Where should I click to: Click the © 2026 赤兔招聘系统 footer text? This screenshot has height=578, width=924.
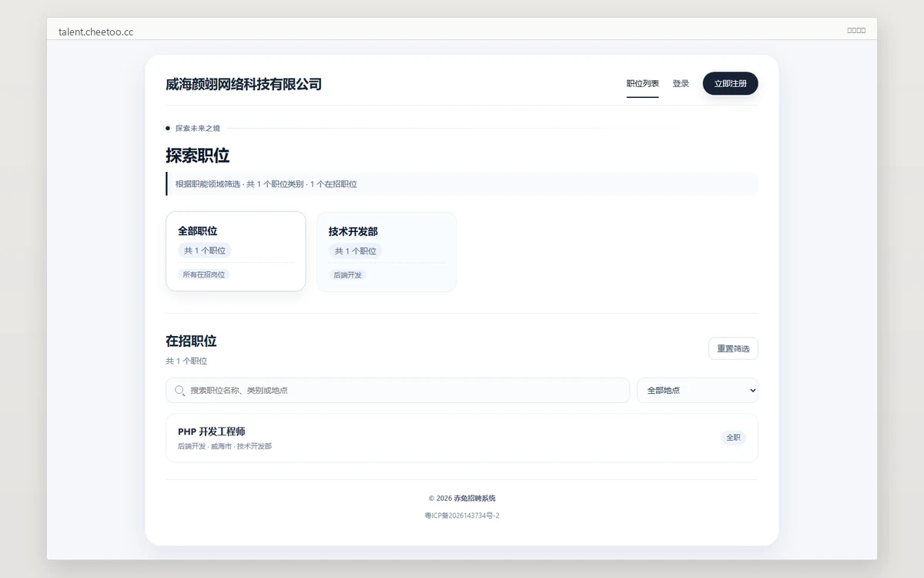[462, 498]
